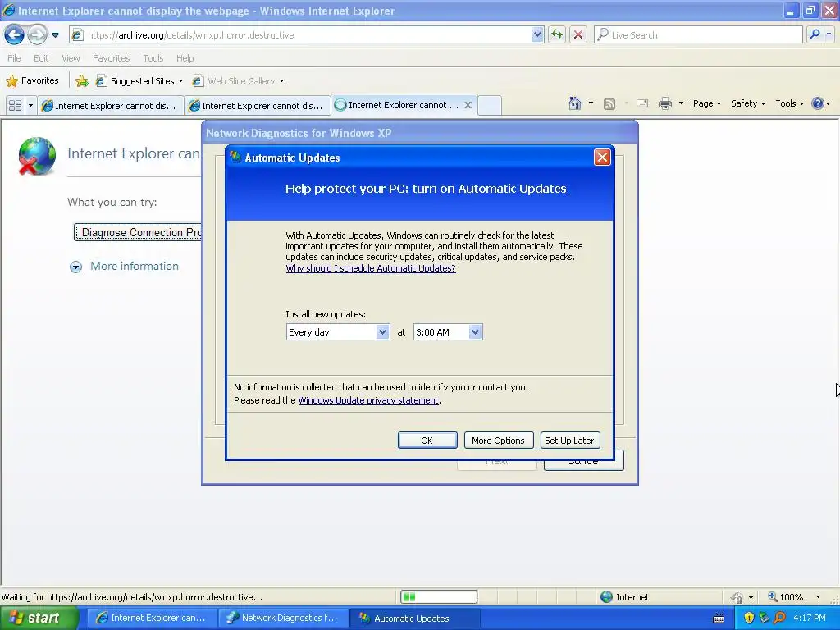The width and height of the screenshot is (840, 630).
Task: Open a new blank tab
Action: coord(489,106)
